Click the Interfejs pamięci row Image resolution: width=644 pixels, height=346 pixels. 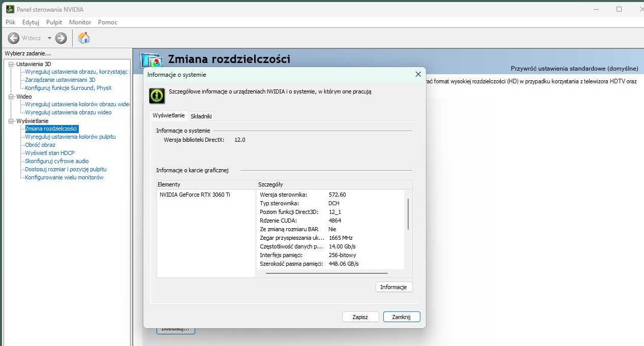[x=331, y=255]
